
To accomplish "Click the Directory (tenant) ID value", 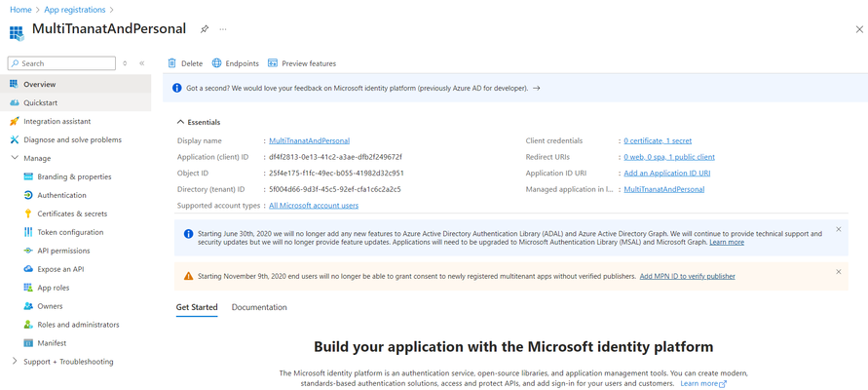I will [335, 189].
